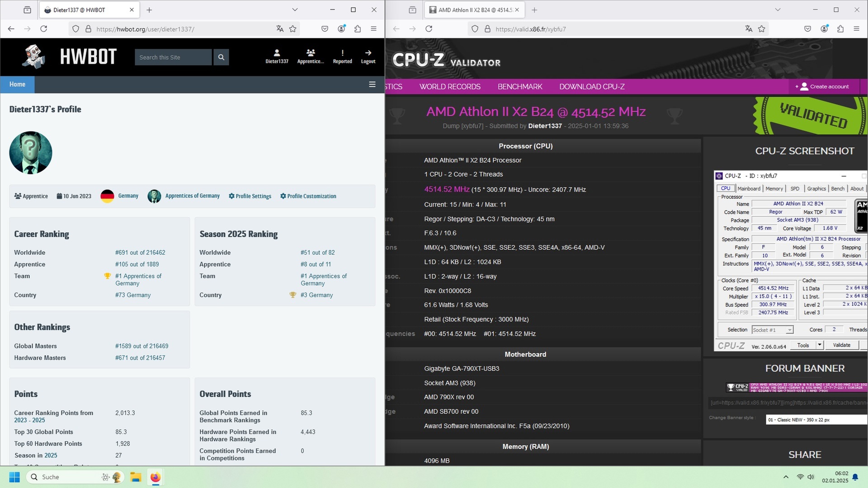The width and height of the screenshot is (868, 488).
Task: Click the Search this Site field
Action: [x=173, y=57]
